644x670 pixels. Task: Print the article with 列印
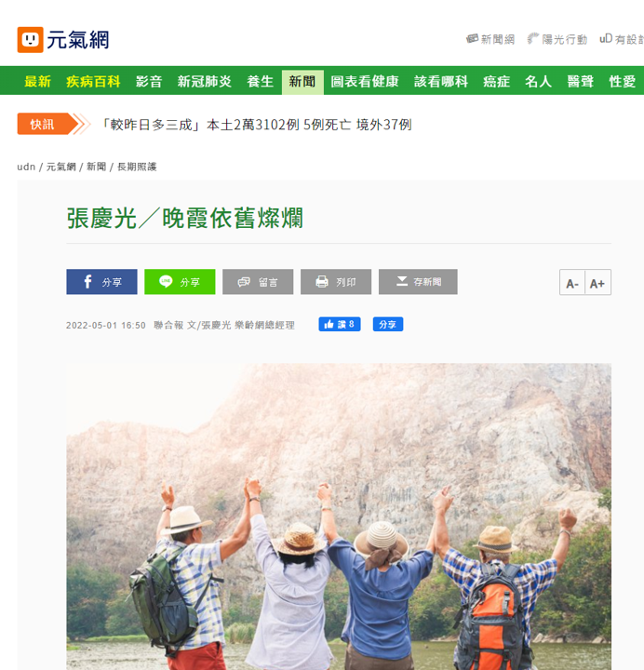coord(336,282)
